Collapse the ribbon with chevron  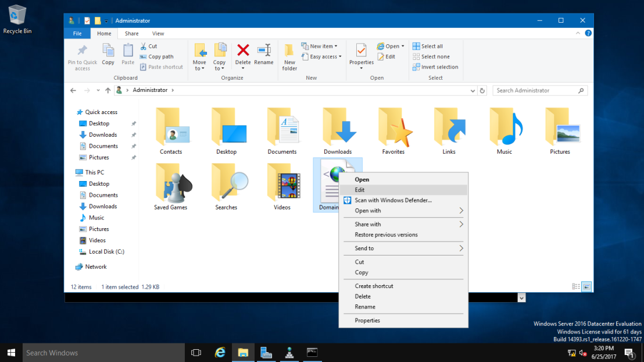578,33
